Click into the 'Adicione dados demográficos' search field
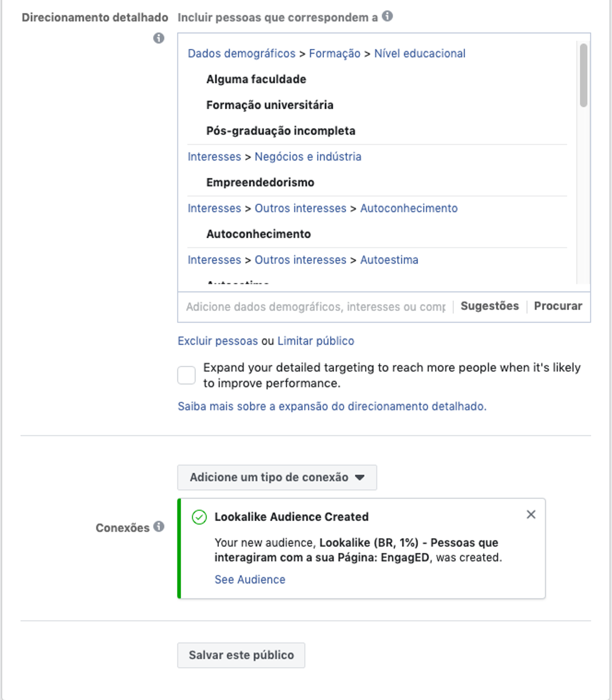Screen dimensions: 612x700 [316, 307]
